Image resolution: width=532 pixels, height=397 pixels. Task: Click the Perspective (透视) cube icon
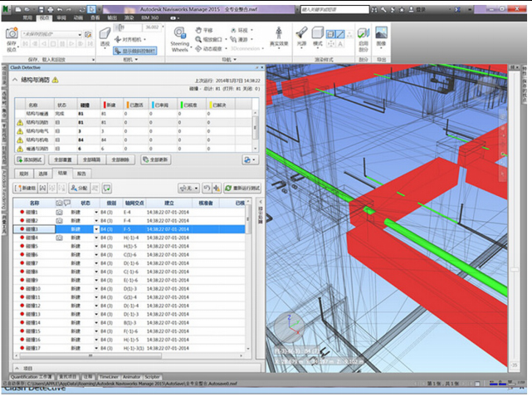coord(105,34)
